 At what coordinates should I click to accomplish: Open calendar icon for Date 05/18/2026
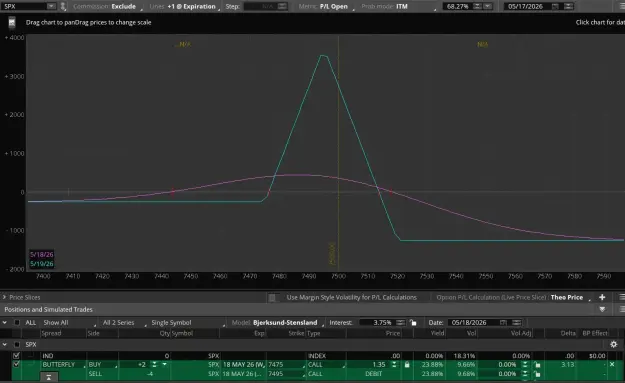pyautogui.click(x=503, y=322)
